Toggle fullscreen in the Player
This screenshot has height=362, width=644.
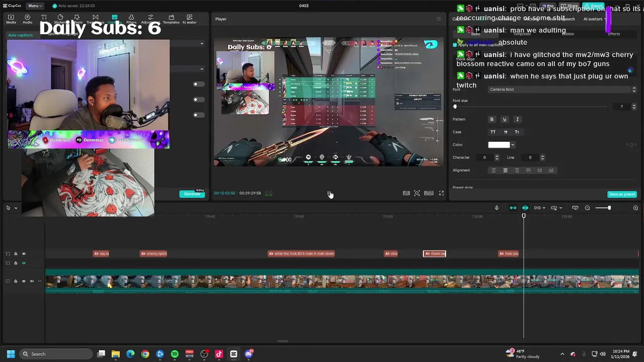pyautogui.click(x=441, y=193)
